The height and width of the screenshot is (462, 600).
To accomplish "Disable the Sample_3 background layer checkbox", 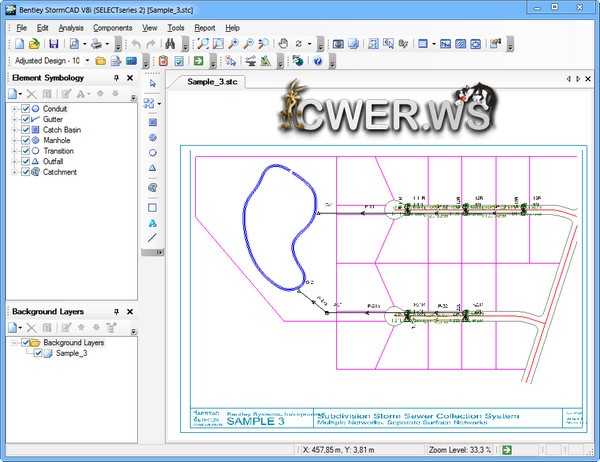I will point(38,353).
